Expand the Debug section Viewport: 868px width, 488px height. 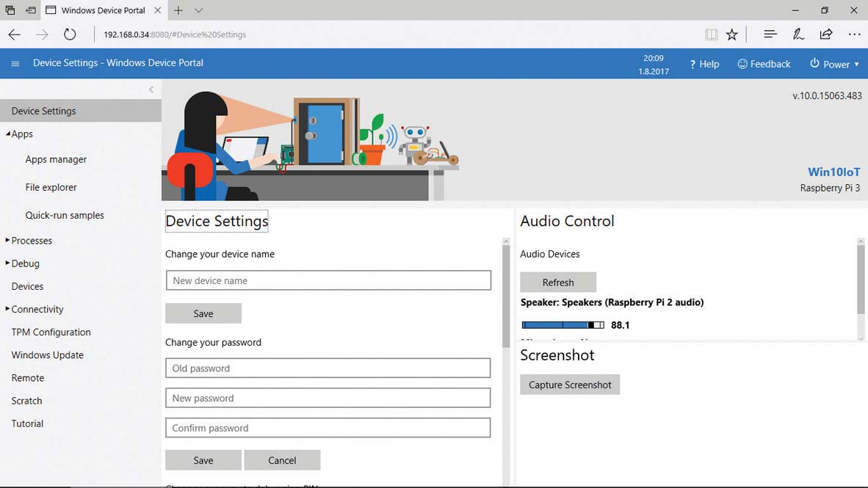[x=8, y=263]
